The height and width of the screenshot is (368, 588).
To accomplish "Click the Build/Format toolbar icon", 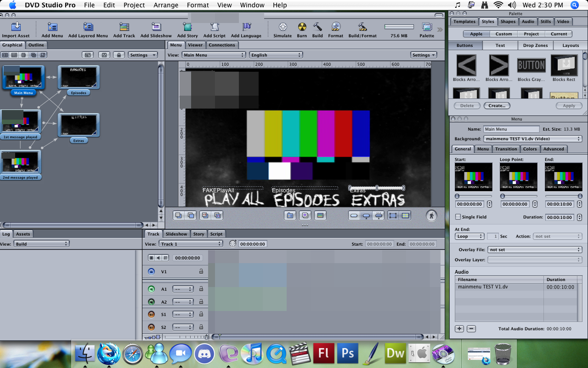I will pyautogui.click(x=362, y=27).
